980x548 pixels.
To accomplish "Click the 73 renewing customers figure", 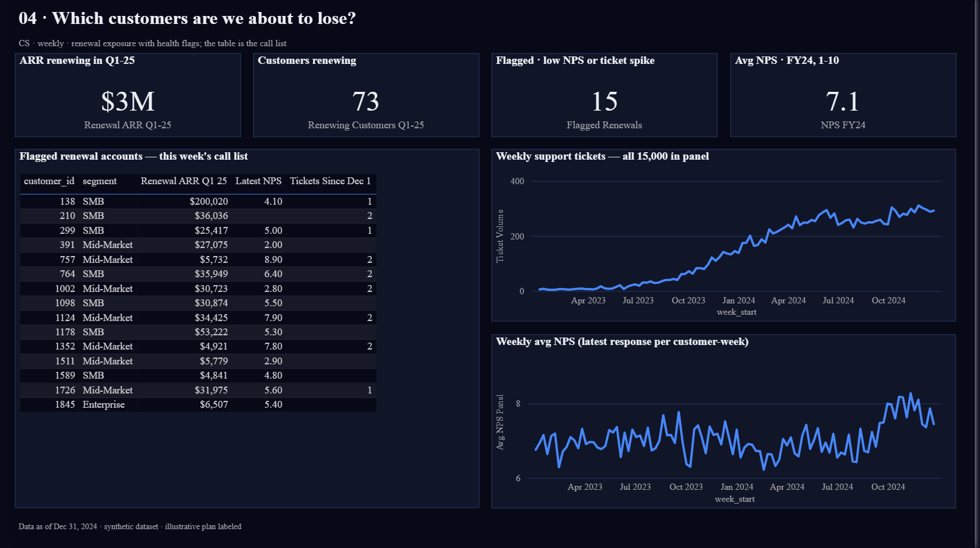I will click(x=365, y=102).
